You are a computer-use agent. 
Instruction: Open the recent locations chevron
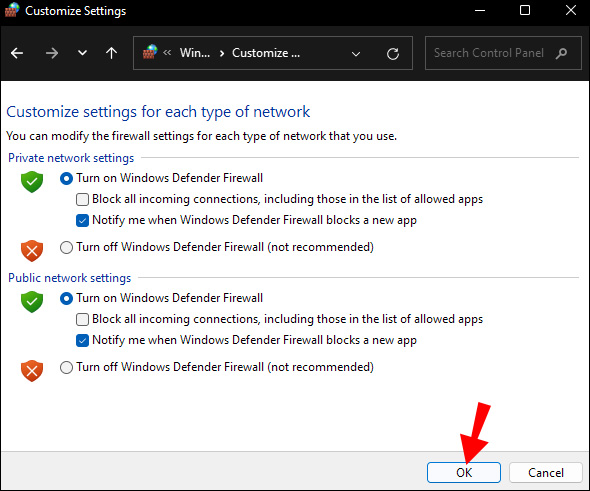[82, 53]
